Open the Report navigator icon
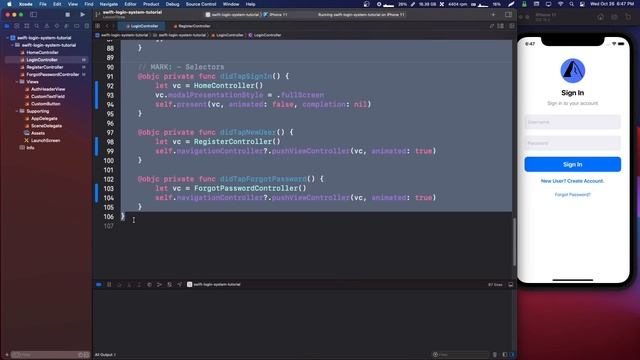The image size is (640, 360). [87, 26]
